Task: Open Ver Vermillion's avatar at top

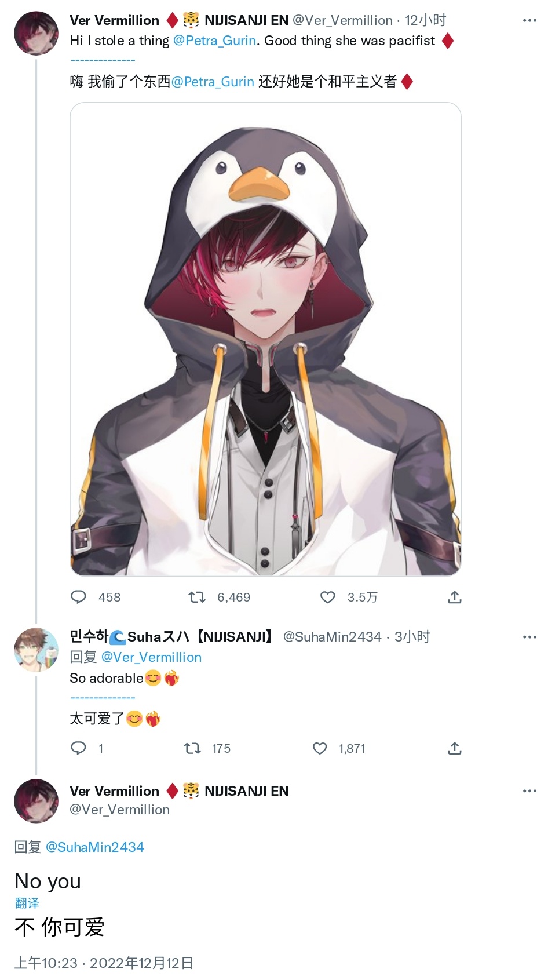Action: click(36, 34)
